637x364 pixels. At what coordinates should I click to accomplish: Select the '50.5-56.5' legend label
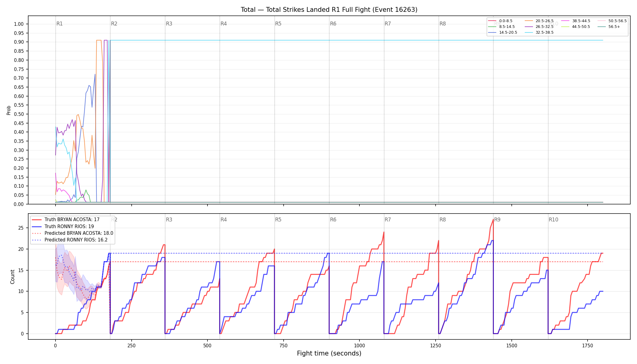tap(618, 21)
